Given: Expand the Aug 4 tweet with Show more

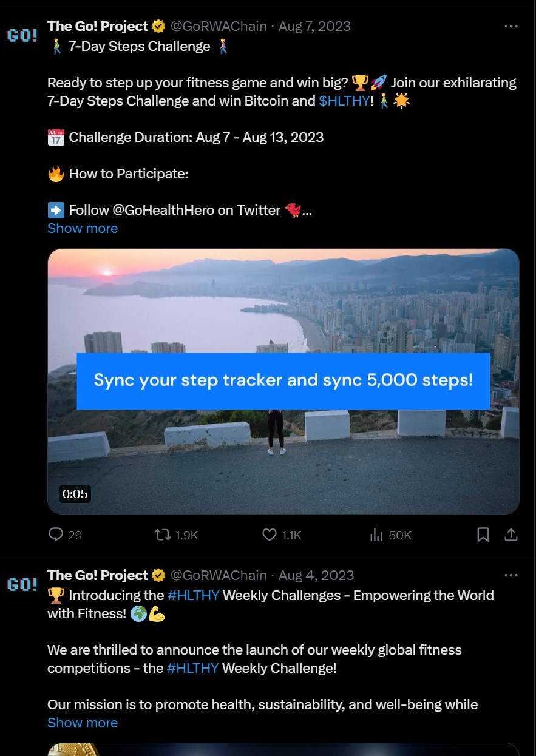Looking at the screenshot, I should tap(83, 723).
